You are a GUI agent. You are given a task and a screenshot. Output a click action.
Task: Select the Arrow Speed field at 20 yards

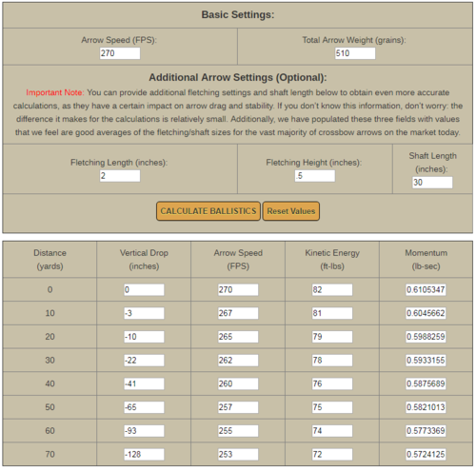coord(238,337)
